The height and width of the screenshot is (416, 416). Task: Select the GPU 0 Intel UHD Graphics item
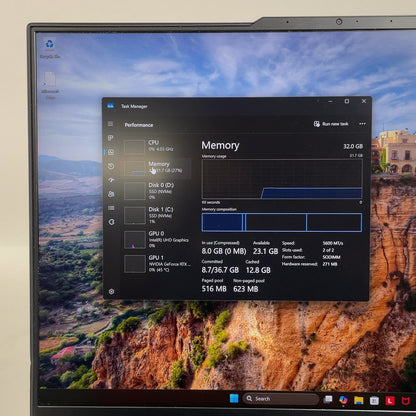click(157, 240)
